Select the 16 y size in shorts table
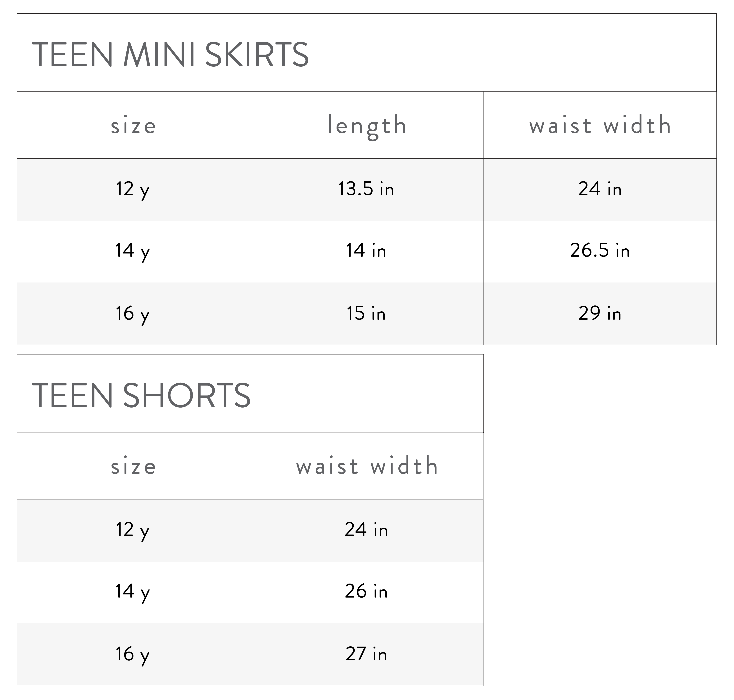Viewport: 734px width, 700px height. click(133, 654)
